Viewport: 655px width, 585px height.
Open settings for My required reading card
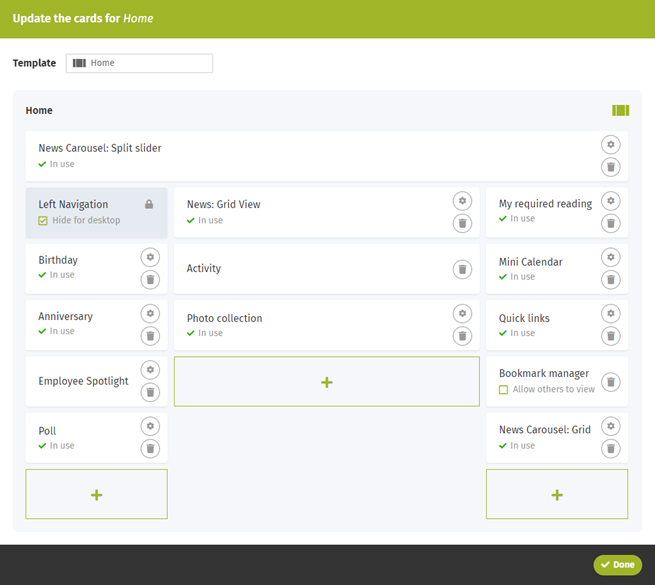(610, 201)
